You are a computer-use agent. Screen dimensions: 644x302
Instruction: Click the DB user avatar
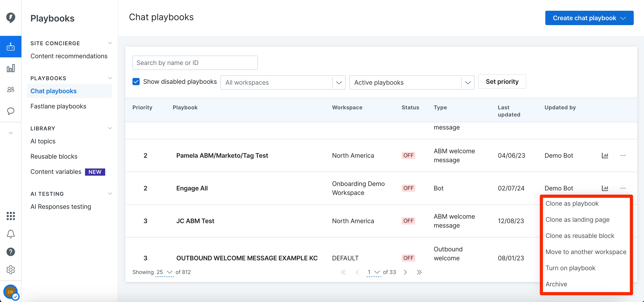(x=11, y=292)
